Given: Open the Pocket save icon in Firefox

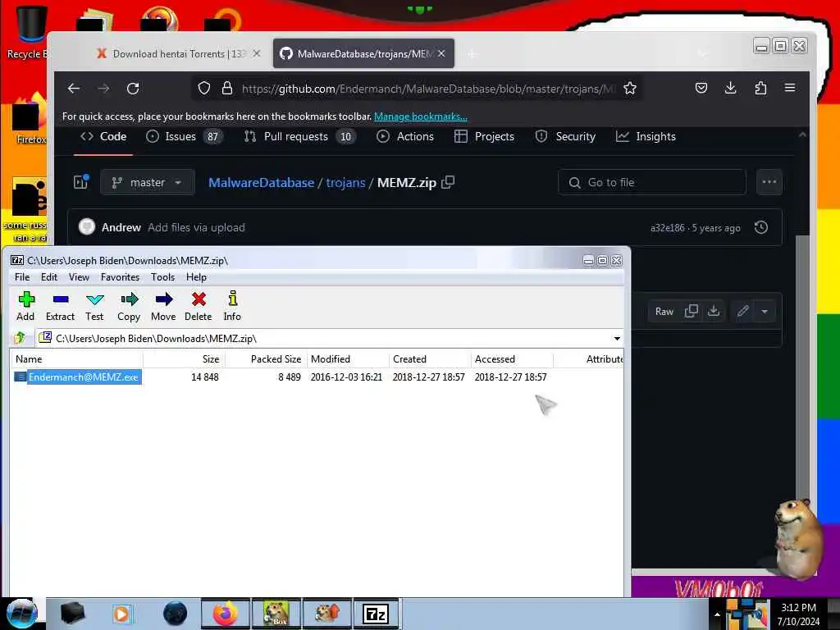Looking at the screenshot, I should (x=701, y=88).
